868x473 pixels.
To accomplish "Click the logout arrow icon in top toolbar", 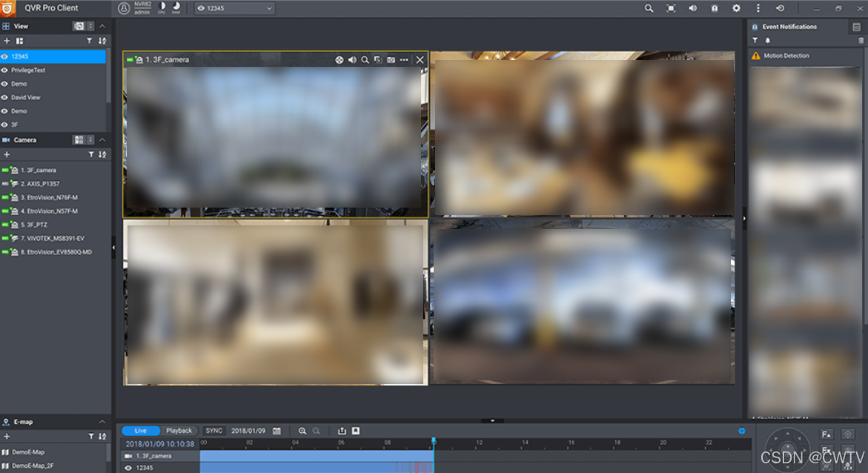I will [780, 8].
